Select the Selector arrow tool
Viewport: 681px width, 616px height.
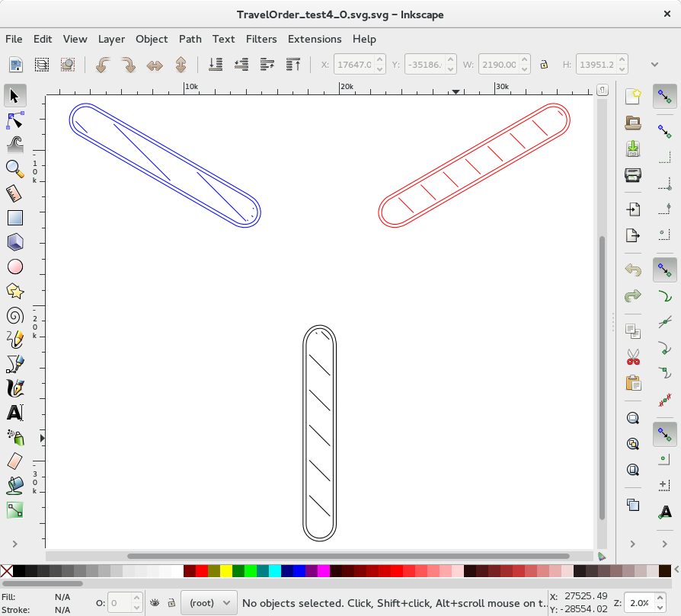coord(14,96)
